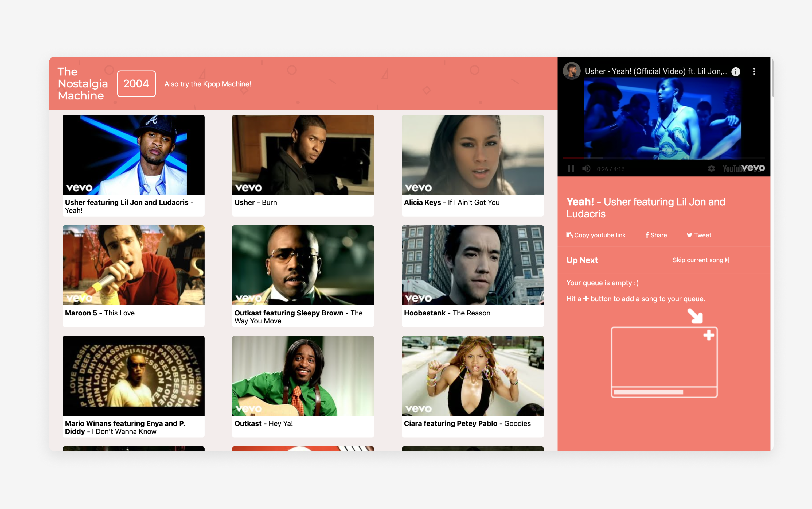The image size is (812, 509).
Task: Click the 'Outkast - Hey Ya!' caption
Action: (x=263, y=423)
